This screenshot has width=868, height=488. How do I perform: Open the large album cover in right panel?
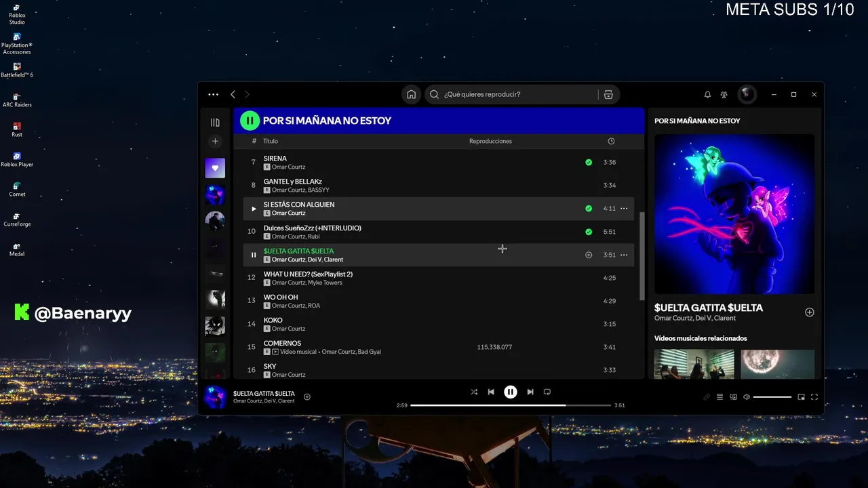(734, 214)
